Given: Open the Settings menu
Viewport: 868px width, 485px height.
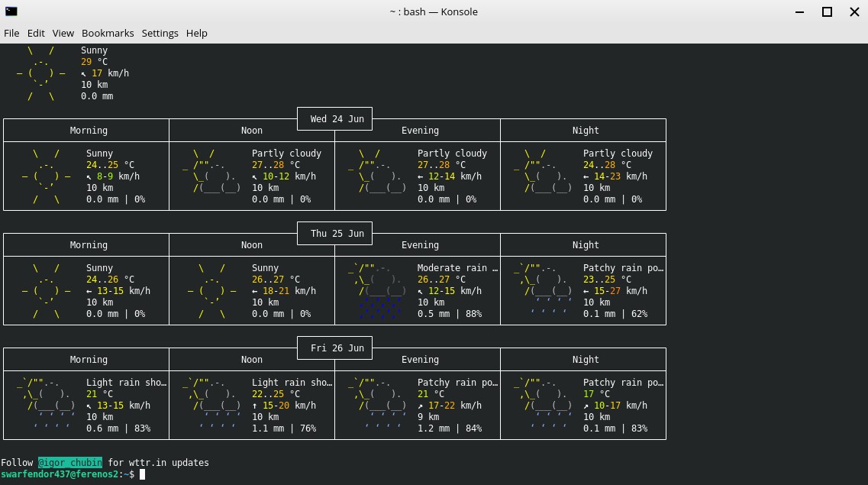Looking at the screenshot, I should pos(160,33).
